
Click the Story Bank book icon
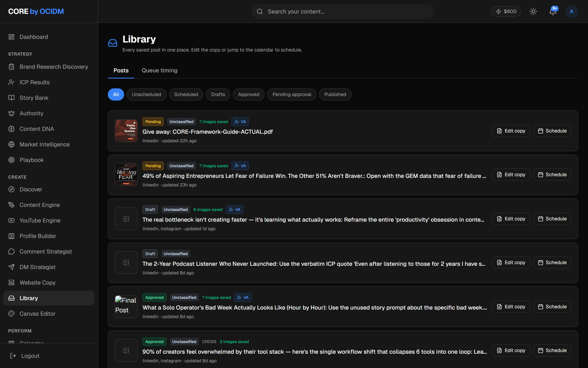point(11,98)
